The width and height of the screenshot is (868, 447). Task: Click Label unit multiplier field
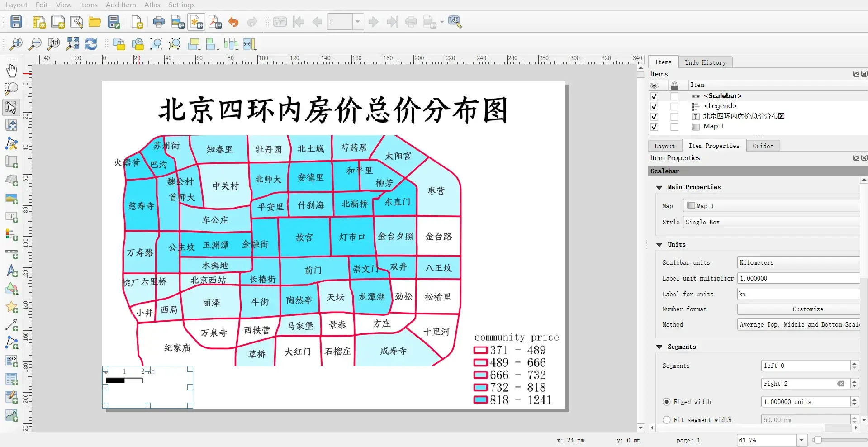798,278
